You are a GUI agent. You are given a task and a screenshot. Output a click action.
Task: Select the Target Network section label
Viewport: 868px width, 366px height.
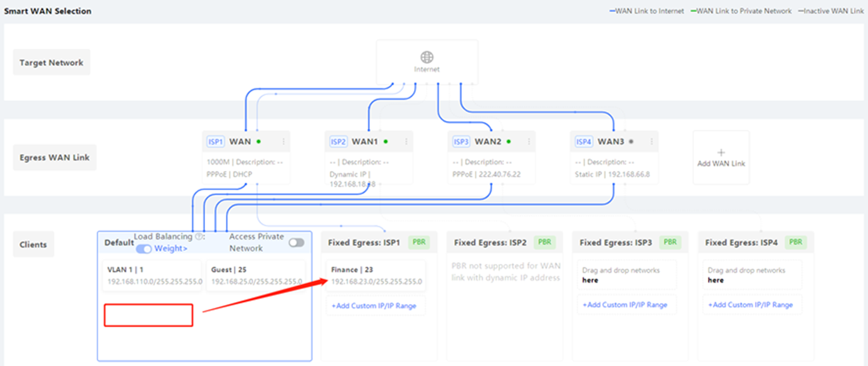[x=51, y=63]
